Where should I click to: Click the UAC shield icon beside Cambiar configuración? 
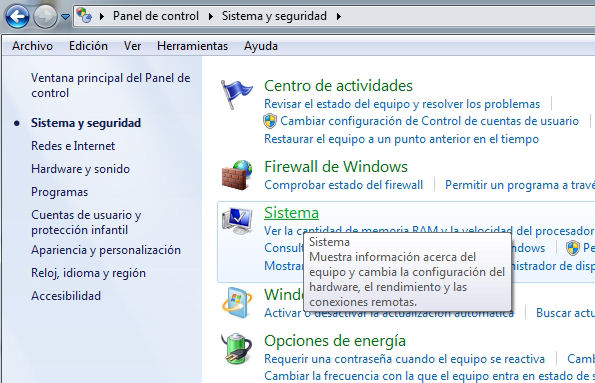click(270, 121)
